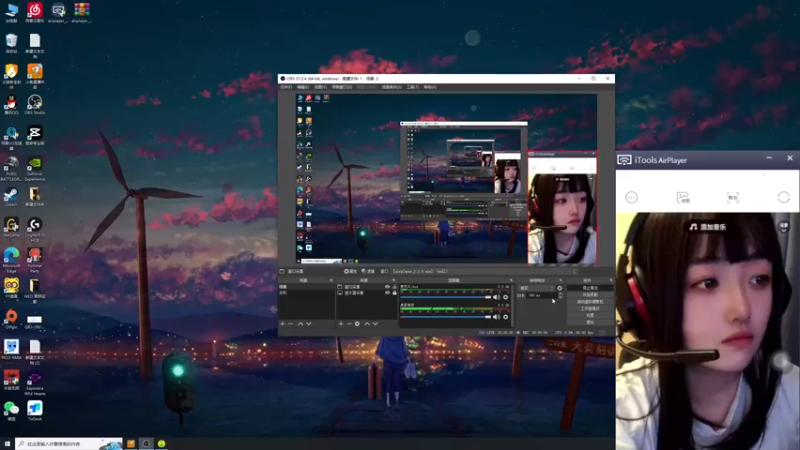The height and width of the screenshot is (450, 800).
Task: Select the Steam desktop icon
Action: (x=11, y=197)
